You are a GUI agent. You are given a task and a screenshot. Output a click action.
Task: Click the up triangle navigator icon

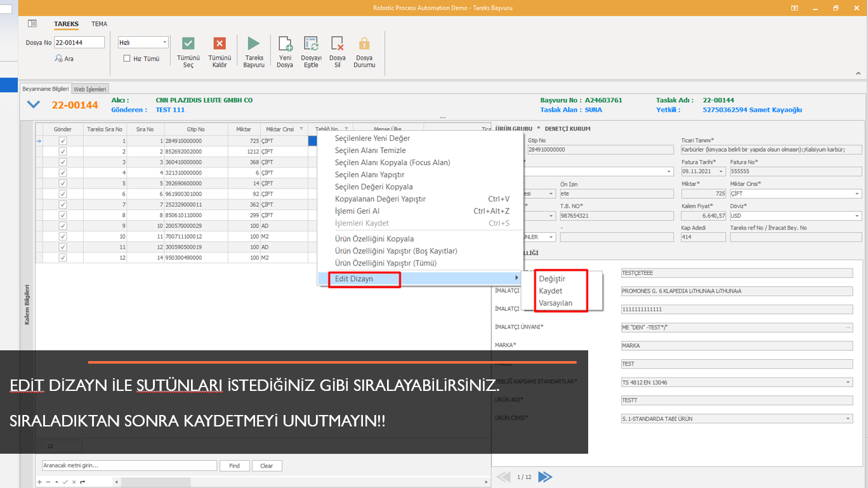(56, 482)
